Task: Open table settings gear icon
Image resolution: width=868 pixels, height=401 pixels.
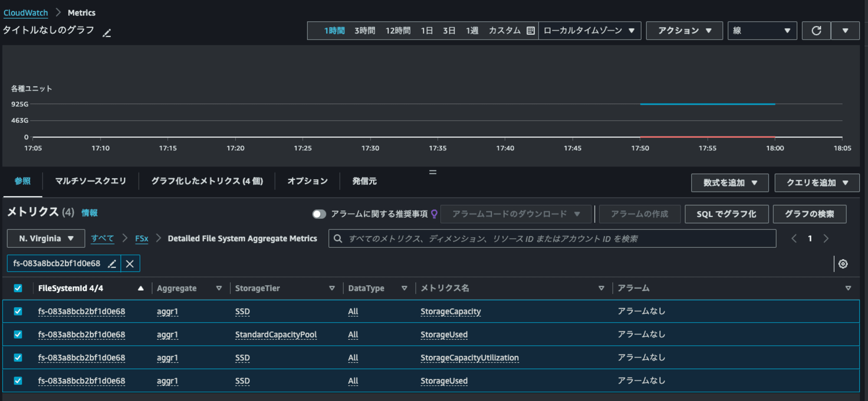Action: pos(843,264)
